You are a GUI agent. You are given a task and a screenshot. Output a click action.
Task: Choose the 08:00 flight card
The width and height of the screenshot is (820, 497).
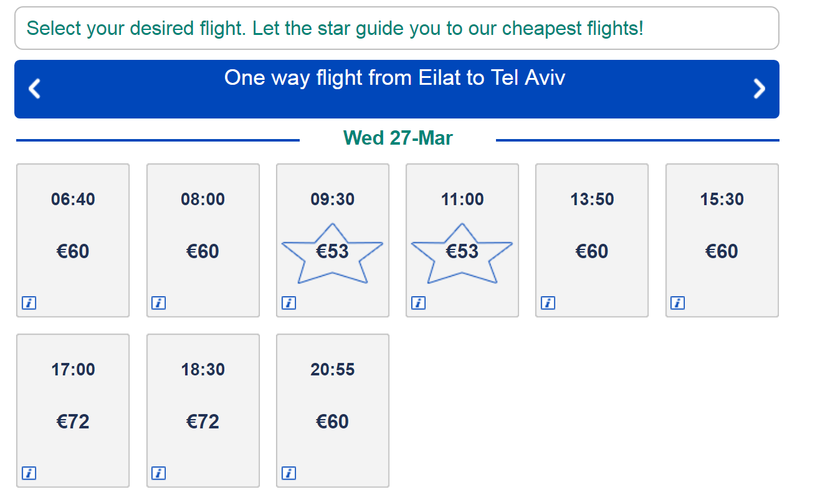[x=203, y=240]
